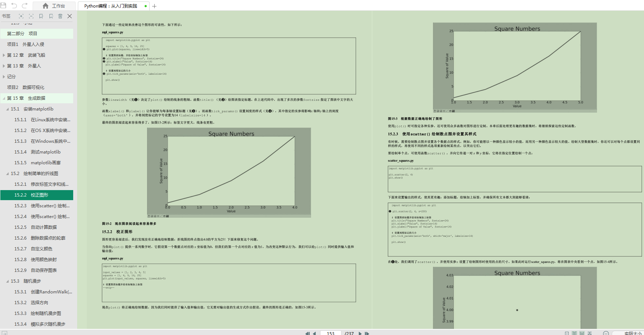This screenshot has width=644, height=335.
Task: Open the 实际大小 zoom dropdown
Action: point(633,333)
